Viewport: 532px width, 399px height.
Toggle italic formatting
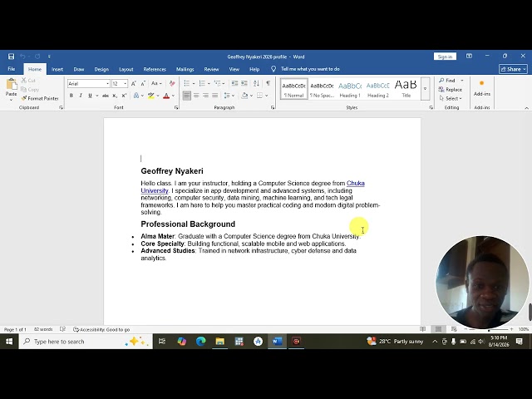coord(81,96)
